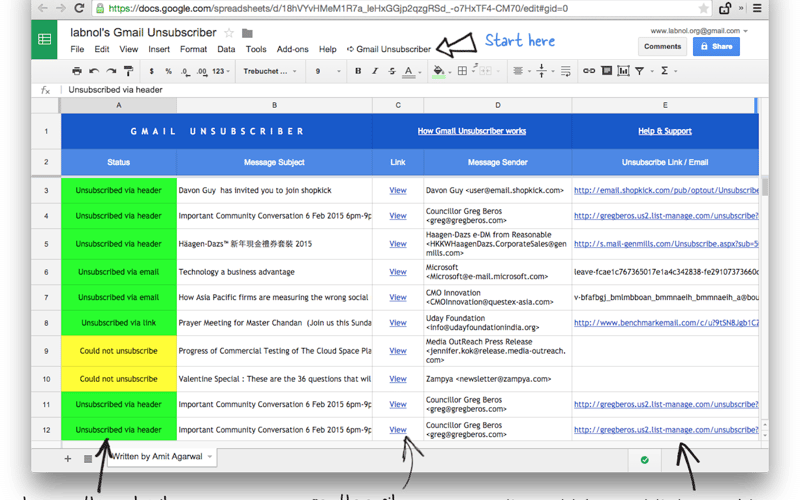Redo the last action

(x=111, y=71)
